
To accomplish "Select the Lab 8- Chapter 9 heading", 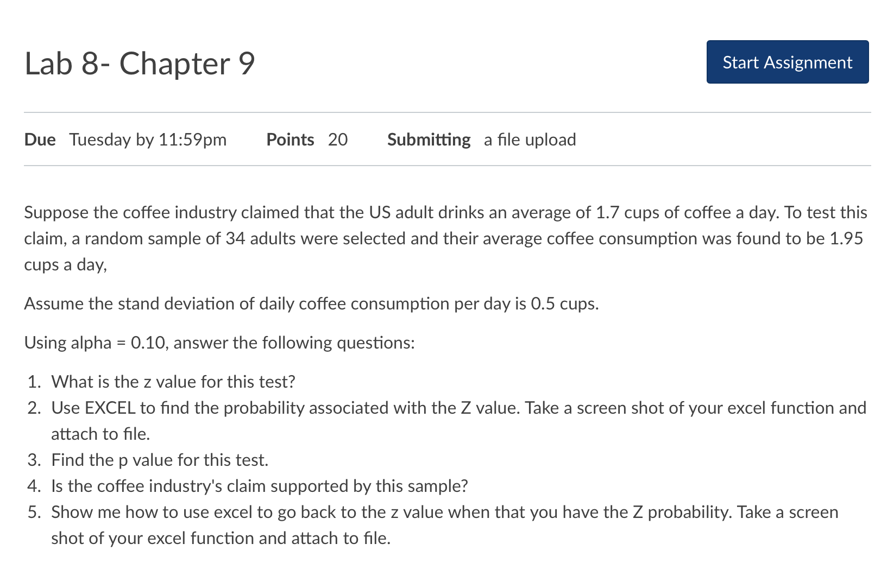I will (139, 63).
